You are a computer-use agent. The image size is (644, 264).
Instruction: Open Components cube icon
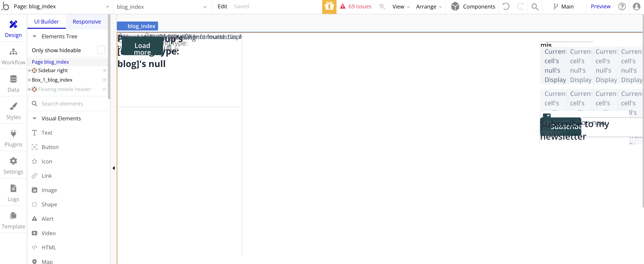tap(455, 6)
